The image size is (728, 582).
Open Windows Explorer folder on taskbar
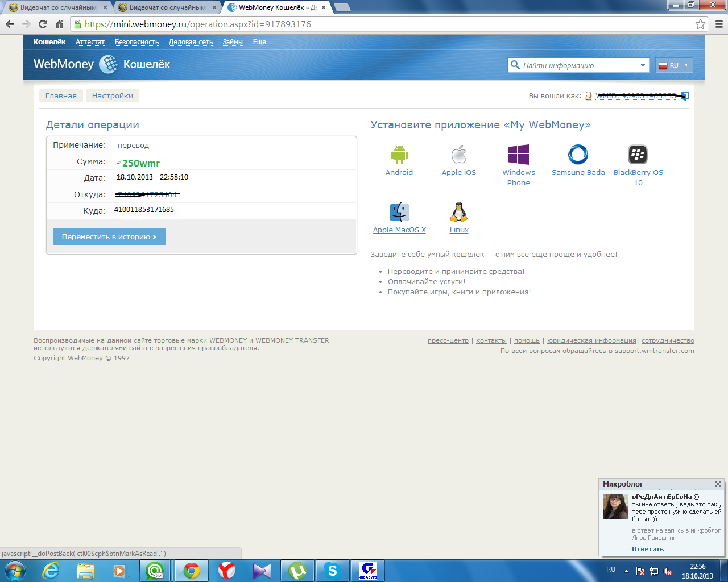tap(86, 571)
